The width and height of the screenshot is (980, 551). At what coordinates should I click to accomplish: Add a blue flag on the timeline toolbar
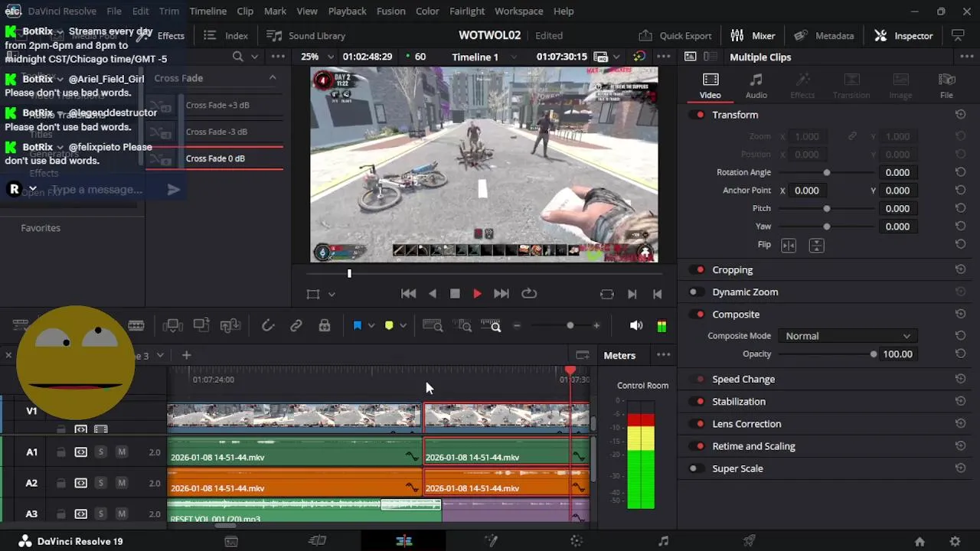(357, 326)
